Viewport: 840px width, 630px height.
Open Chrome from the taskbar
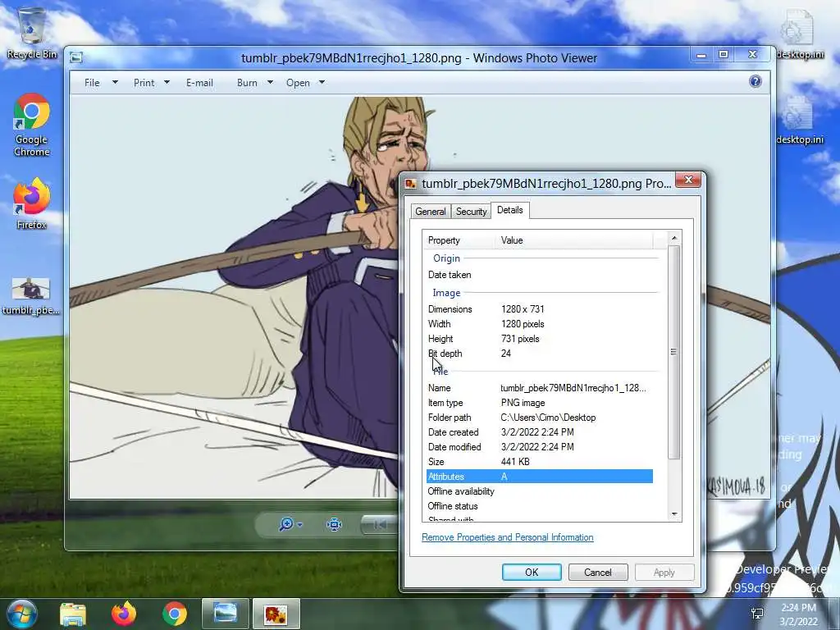pos(175,614)
